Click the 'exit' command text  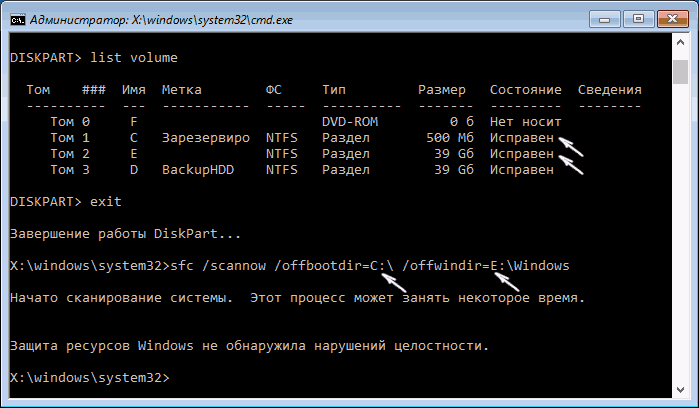point(105,201)
